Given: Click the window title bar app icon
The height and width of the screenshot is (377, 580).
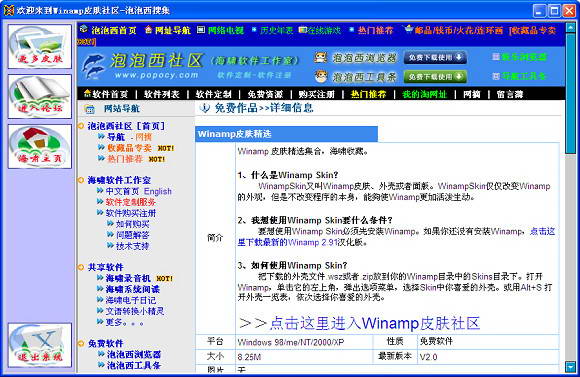Looking at the screenshot, I should tap(9, 10).
